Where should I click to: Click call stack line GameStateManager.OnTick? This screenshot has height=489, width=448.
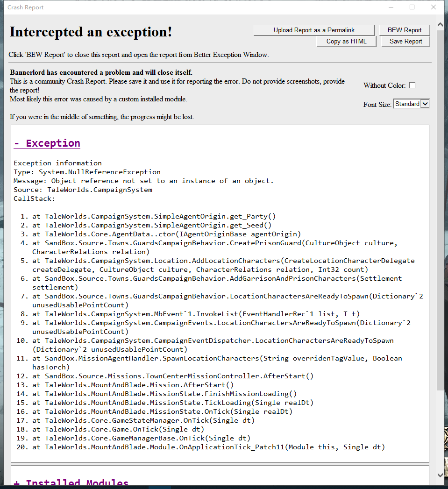coord(143,421)
